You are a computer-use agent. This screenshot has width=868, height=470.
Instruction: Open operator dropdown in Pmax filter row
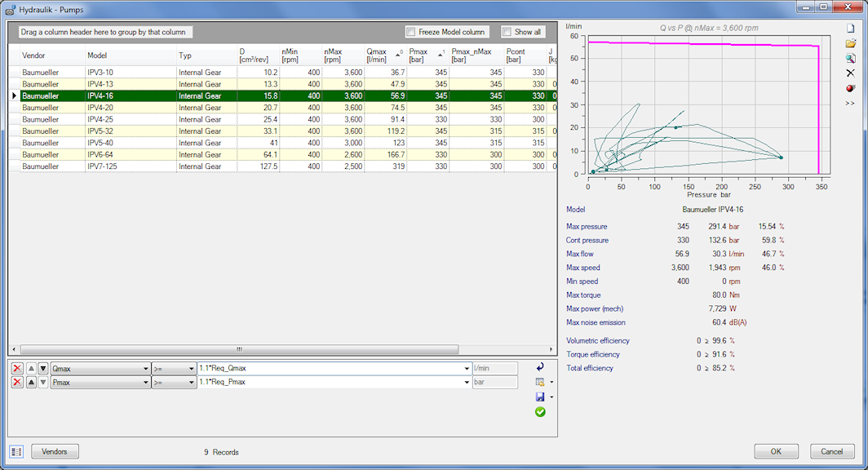tap(192, 383)
